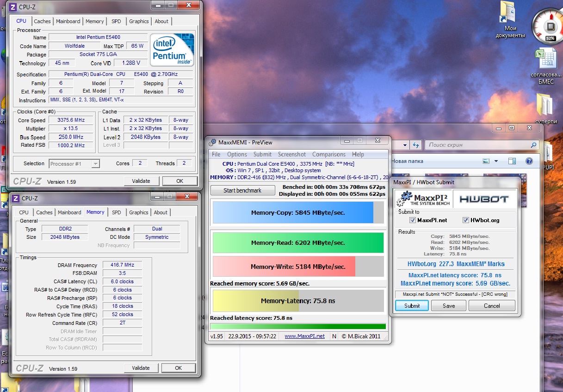Image resolution: width=563 pixels, height=392 pixels.
Task: Click Validate in lower CPU-Z Memory window
Action: 141,368
